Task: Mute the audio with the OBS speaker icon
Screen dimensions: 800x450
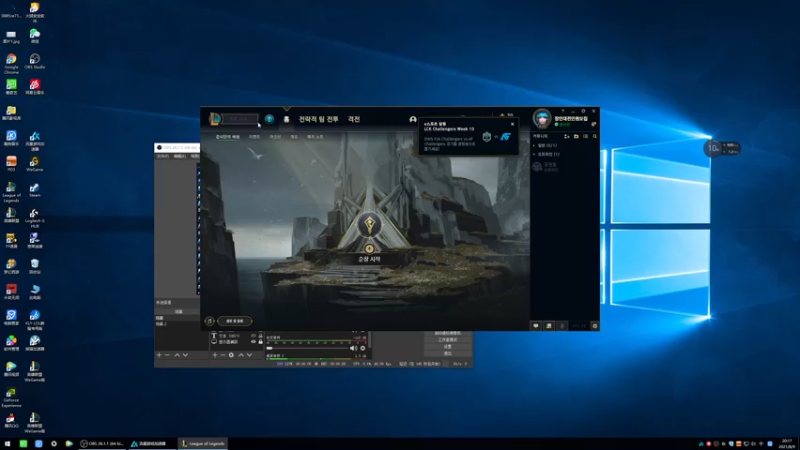Action: [x=353, y=348]
